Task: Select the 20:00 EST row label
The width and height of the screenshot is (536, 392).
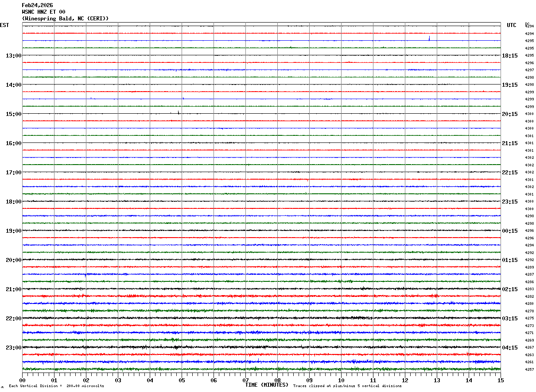Action: [x=13, y=260]
